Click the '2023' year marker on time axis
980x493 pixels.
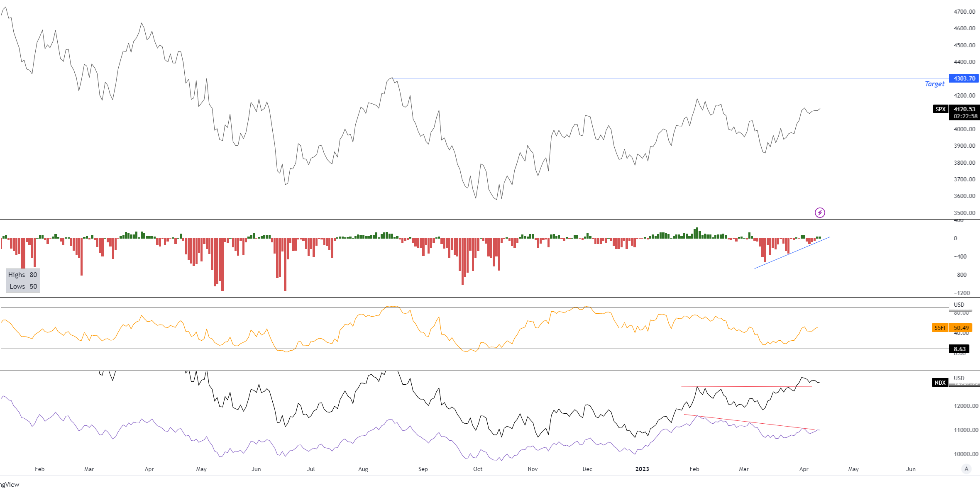point(642,469)
